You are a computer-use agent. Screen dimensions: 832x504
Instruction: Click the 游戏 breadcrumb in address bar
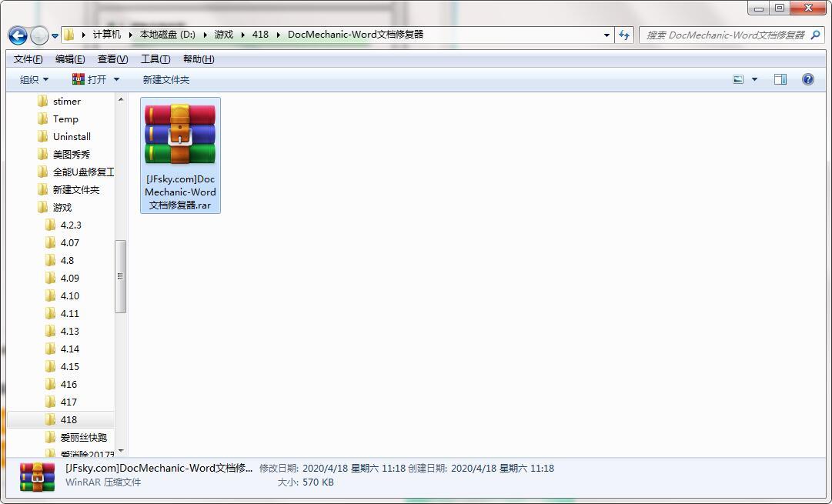coord(224,35)
